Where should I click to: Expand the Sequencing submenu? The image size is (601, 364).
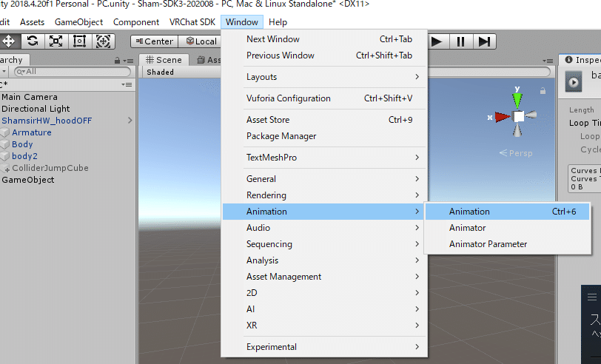point(324,244)
